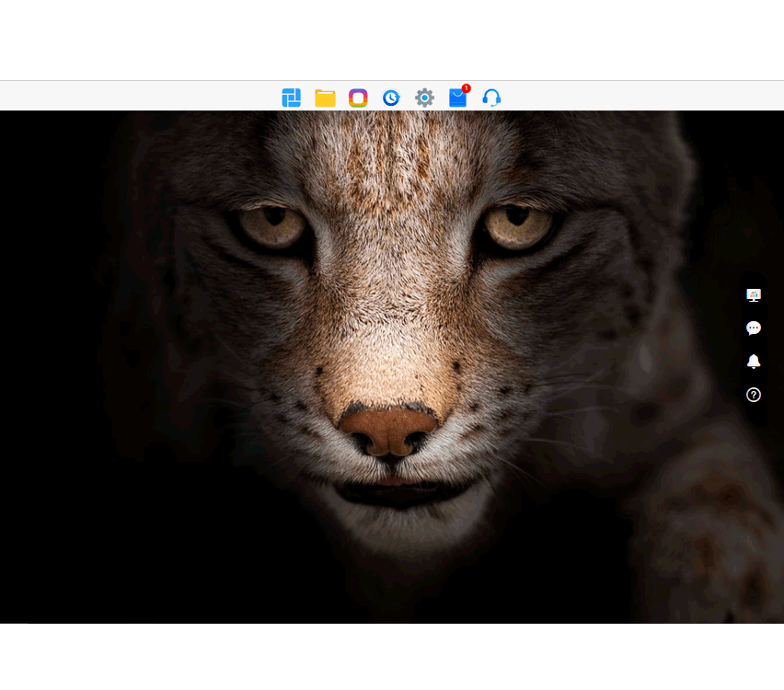Open the Control Panel gear icon
Screen dimensions: 784x690
pyautogui.click(x=424, y=98)
